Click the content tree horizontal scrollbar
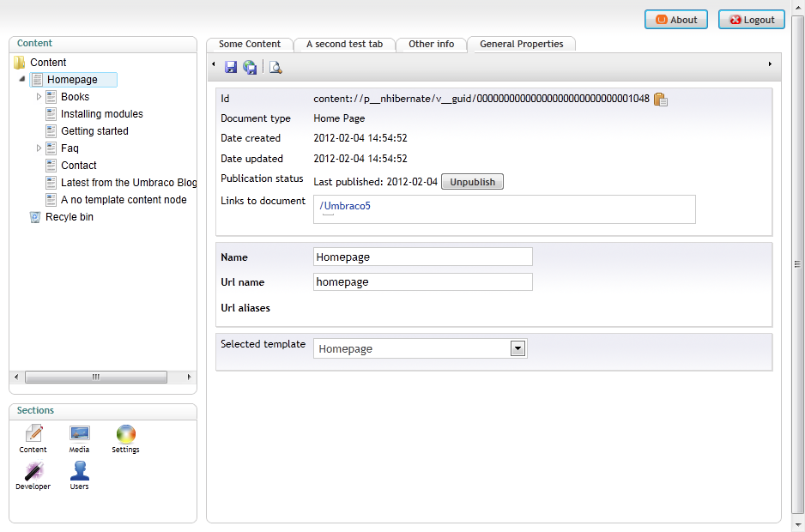This screenshot has height=532, width=805. point(95,377)
